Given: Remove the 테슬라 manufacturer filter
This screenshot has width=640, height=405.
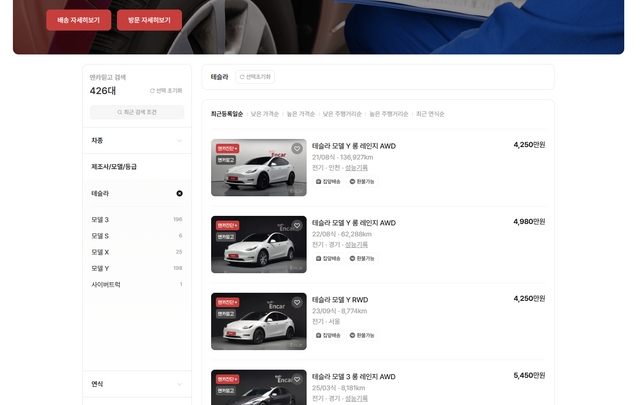Looking at the screenshot, I should [179, 194].
